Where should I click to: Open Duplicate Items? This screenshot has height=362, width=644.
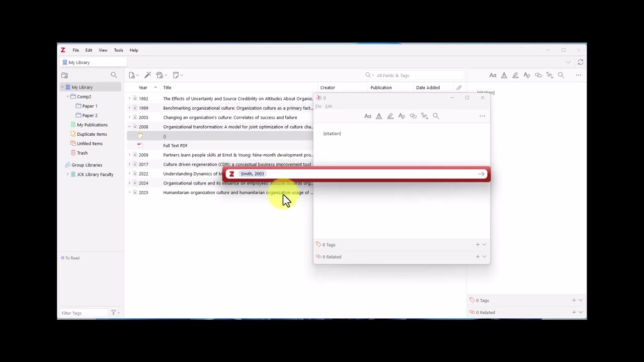92,134
